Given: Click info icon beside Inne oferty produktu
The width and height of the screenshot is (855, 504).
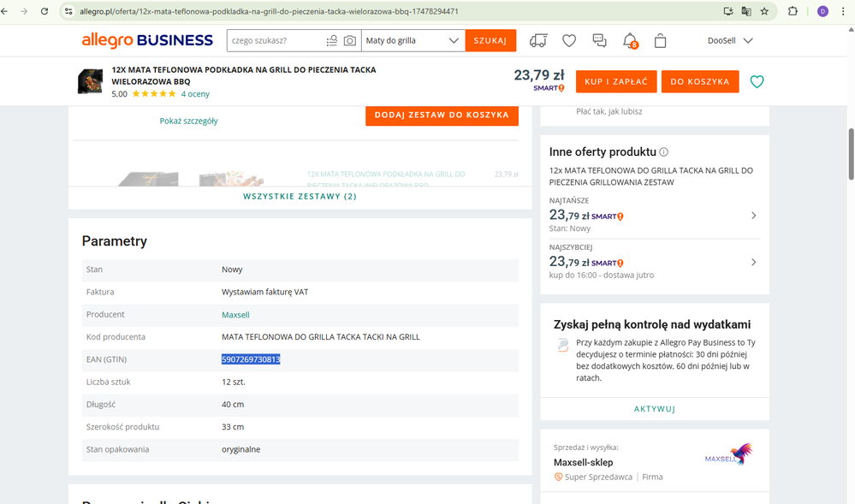Looking at the screenshot, I should tap(664, 152).
